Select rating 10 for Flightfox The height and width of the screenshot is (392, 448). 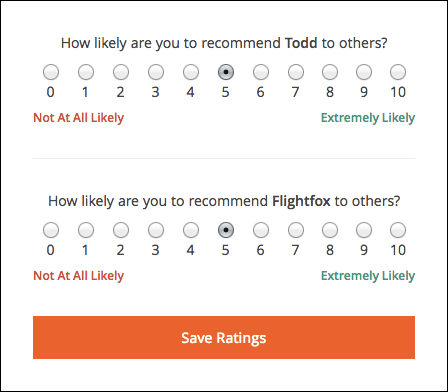(x=398, y=230)
